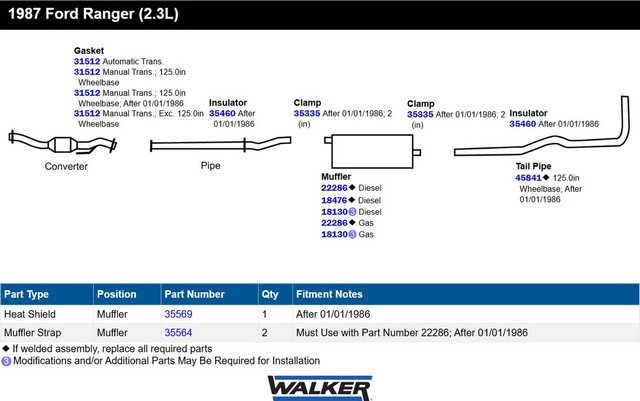Open muffler 22286 Diesel part link
Viewport: 640px width, 401px height.
pos(334,188)
